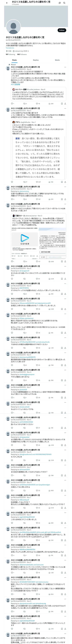Click the back arrow in the header

[7, 3]
